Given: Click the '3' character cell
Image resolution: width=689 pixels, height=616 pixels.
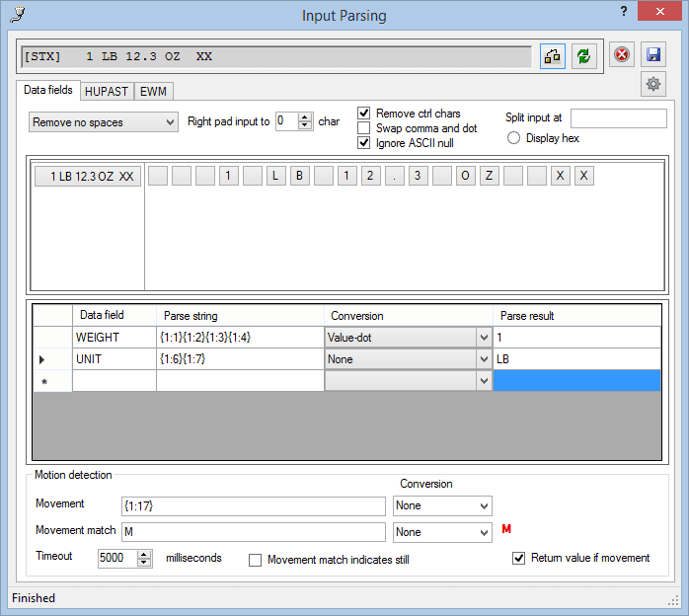Looking at the screenshot, I should tap(418, 176).
